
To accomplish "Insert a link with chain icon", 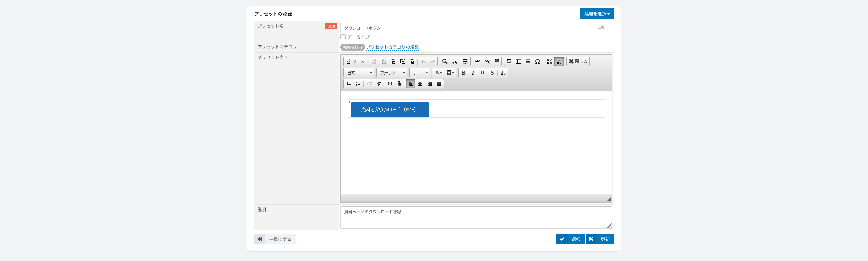I will point(478,61).
